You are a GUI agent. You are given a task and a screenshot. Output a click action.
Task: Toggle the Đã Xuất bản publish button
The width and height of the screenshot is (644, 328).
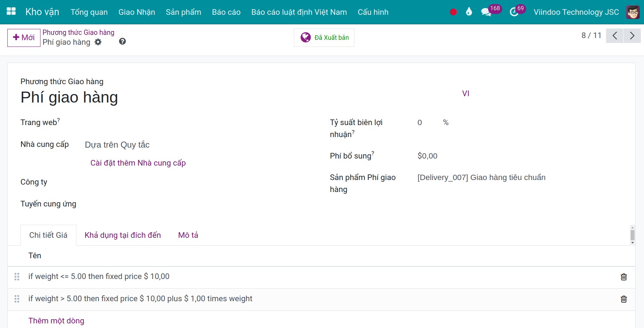324,38
